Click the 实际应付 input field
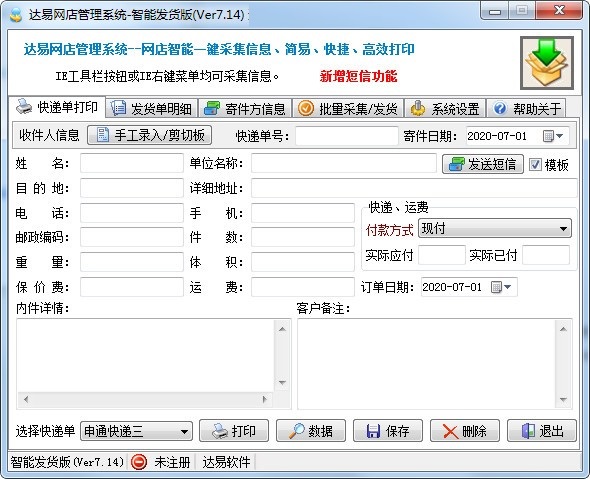590x479 pixels. click(442, 255)
